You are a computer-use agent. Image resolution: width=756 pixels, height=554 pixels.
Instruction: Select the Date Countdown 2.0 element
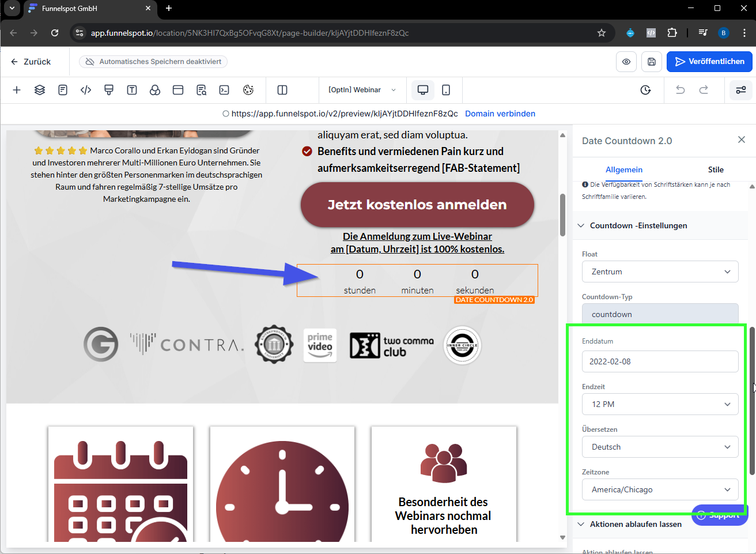click(x=417, y=281)
